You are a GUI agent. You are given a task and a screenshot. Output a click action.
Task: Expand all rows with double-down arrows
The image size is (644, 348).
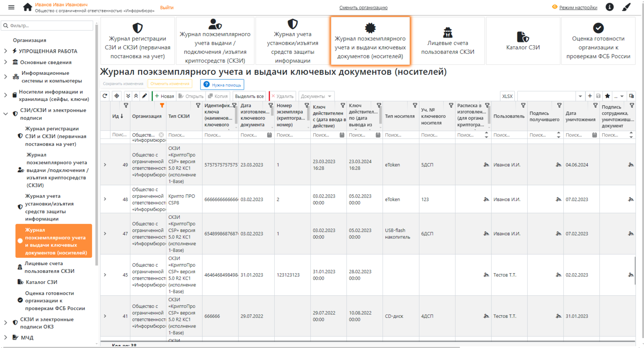[128, 96]
